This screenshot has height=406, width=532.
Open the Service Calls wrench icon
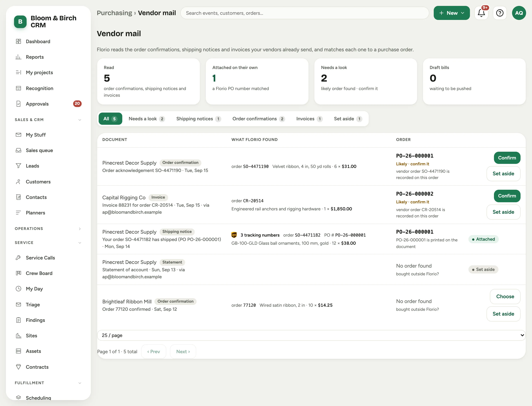click(18, 258)
